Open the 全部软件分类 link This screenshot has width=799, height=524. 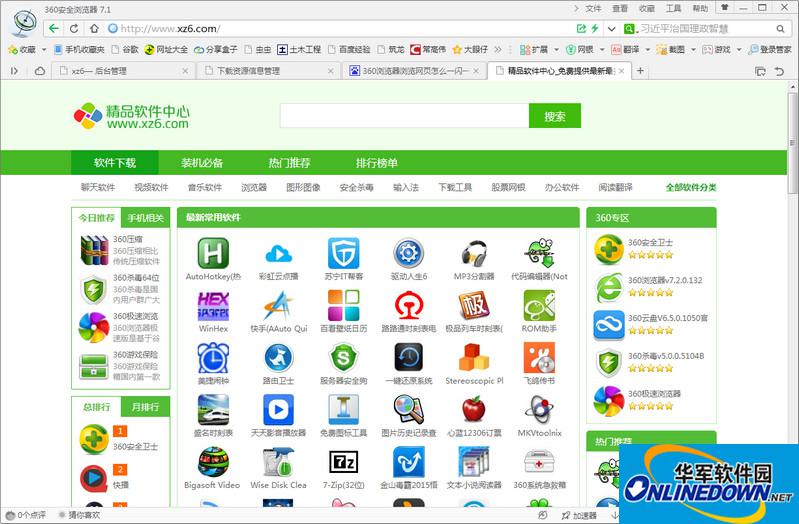coord(691,187)
